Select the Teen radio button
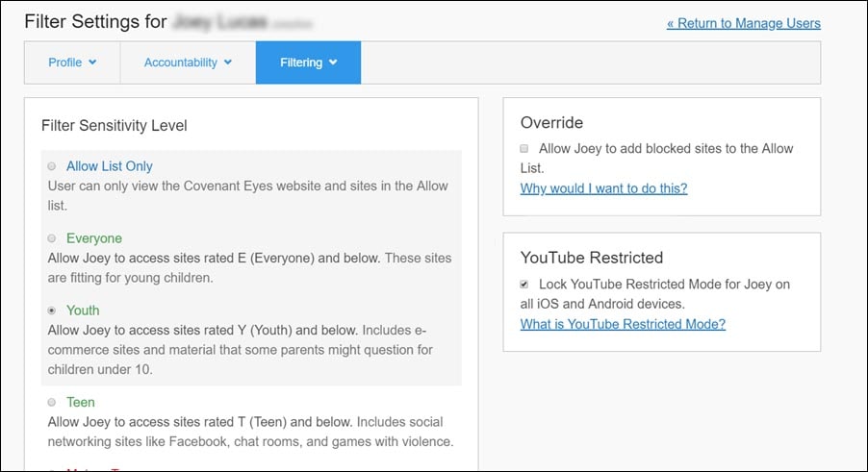868x472 pixels. coord(52,402)
